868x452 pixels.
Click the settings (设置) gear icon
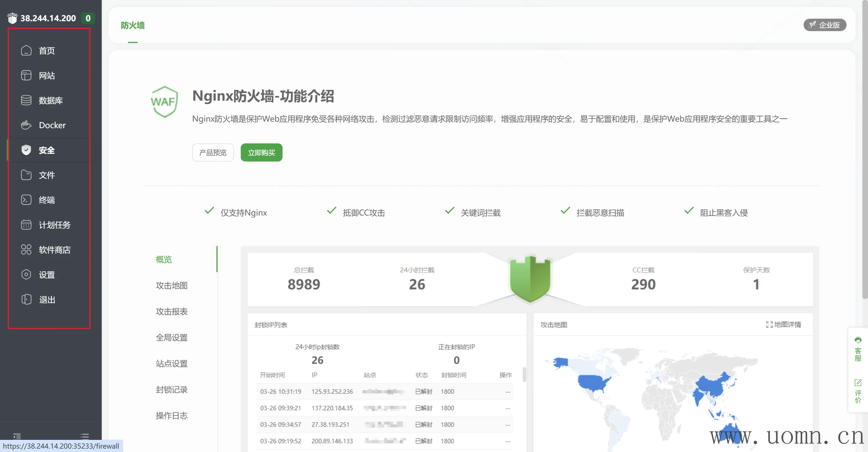pyautogui.click(x=26, y=275)
